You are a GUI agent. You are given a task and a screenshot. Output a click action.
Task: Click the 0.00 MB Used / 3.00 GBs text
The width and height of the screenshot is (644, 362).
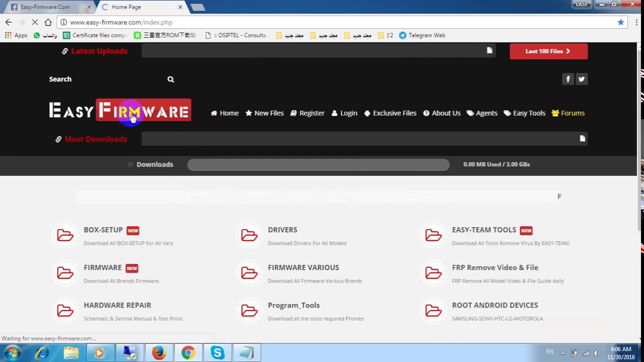(497, 164)
